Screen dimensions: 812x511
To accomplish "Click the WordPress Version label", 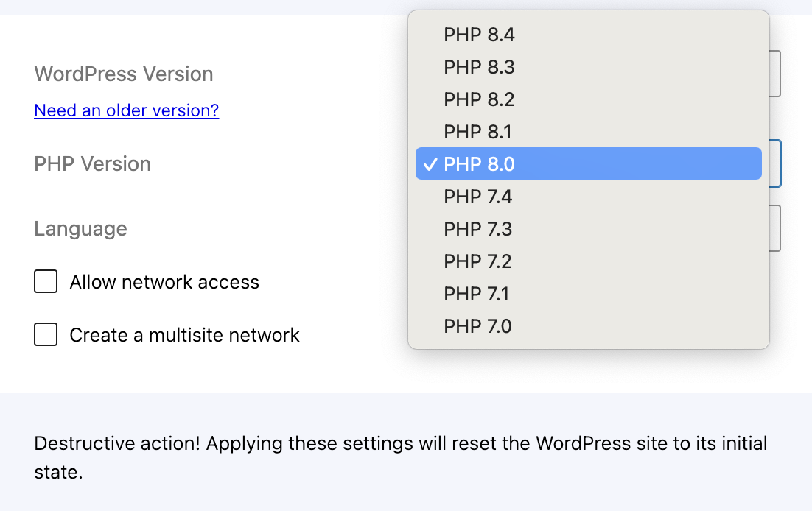I will pyautogui.click(x=124, y=74).
